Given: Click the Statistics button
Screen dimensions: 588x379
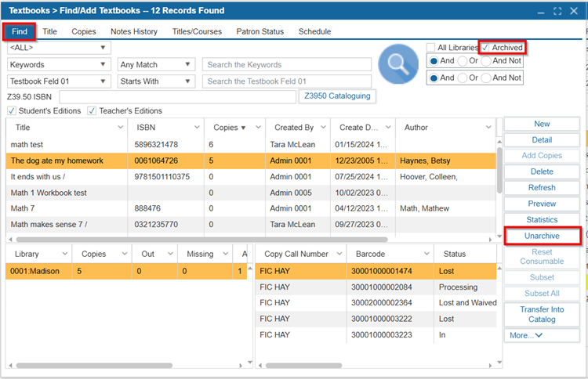Looking at the screenshot, I should (x=542, y=220).
